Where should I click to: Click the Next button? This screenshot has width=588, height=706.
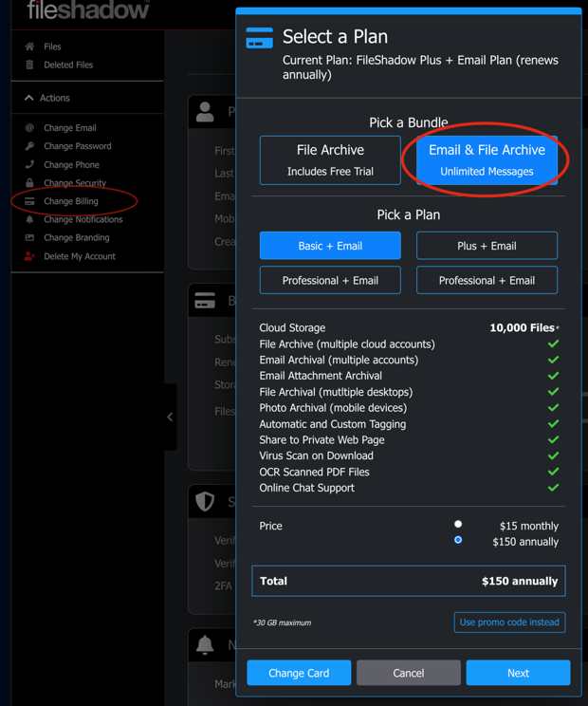[x=518, y=673]
